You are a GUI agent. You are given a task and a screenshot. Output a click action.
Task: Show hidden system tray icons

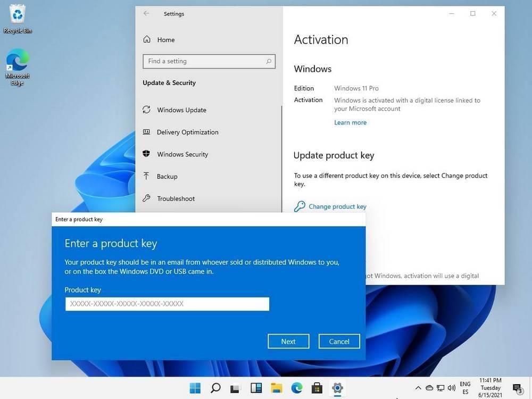point(418,388)
